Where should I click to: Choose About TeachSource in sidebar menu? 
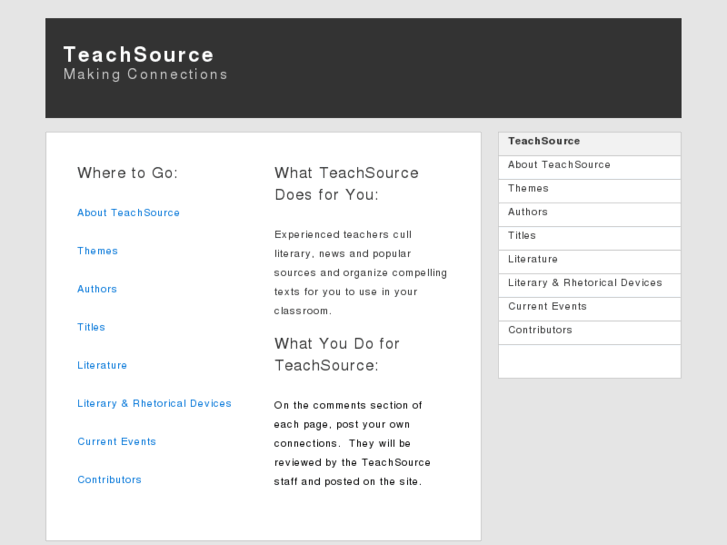(x=590, y=167)
